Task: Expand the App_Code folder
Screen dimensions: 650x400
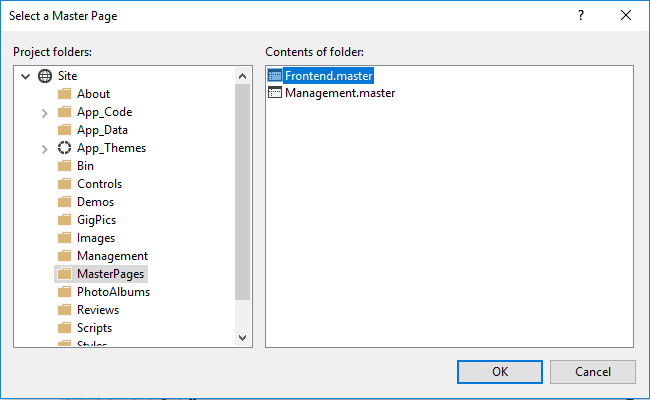Action: click(45, 113)
